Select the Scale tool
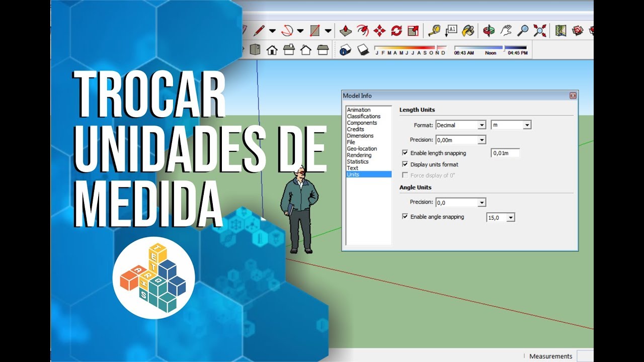 413,31
